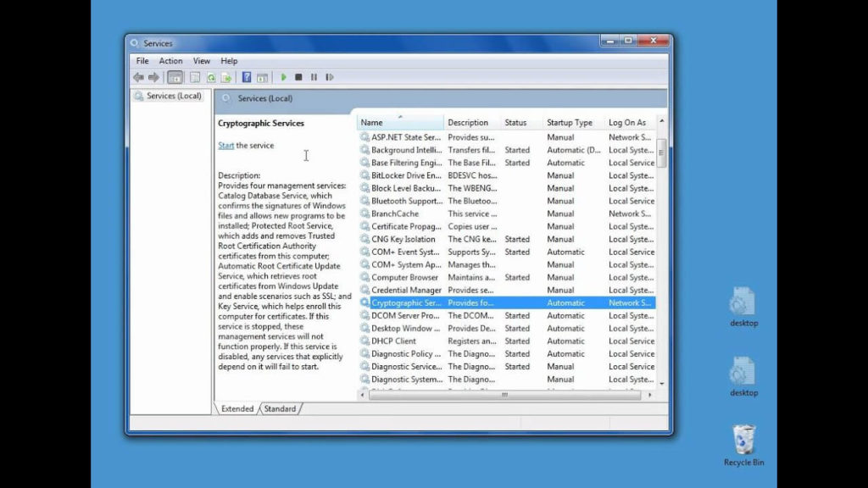Close the Services window

point(654,41)
